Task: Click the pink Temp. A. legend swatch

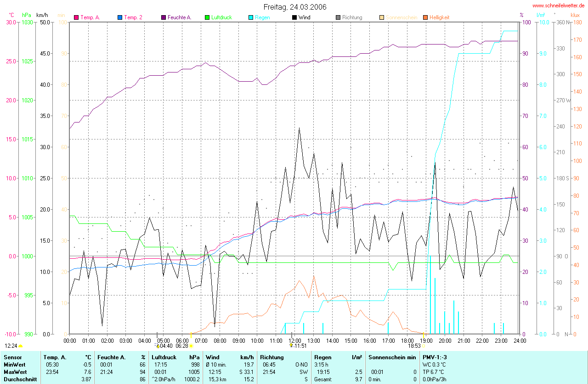Action: point(76,17)
